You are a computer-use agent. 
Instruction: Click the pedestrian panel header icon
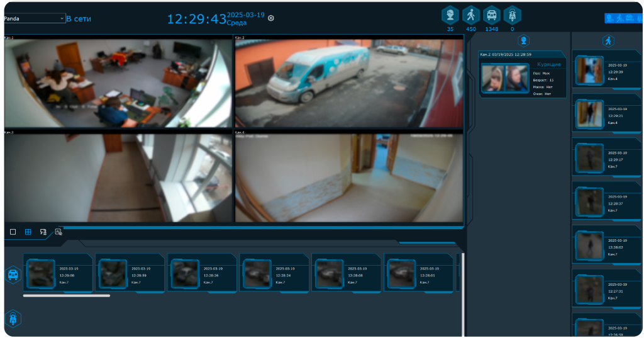[x=608, y=41]
